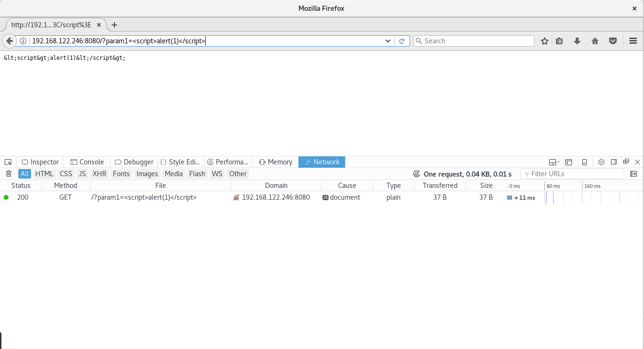
Task: Sort requests by Status column header
Action: pyautogui.click(x=21, y=186)
